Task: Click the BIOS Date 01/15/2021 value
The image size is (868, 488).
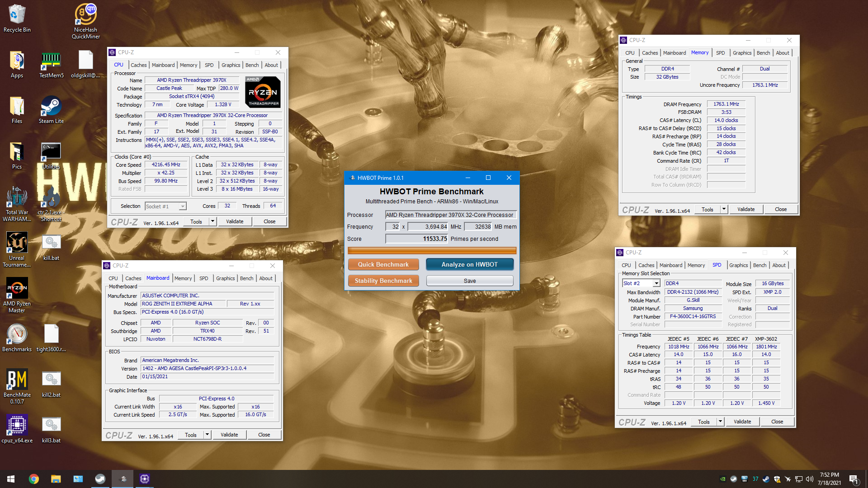Action: coord(207,376)
